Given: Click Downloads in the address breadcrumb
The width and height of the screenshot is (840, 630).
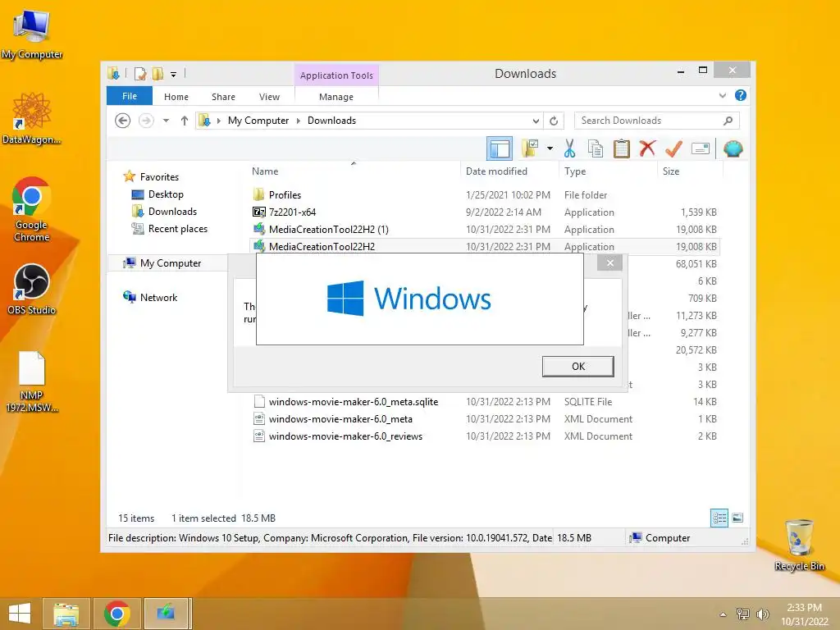Looking at the screenshot, I should (331, 121).
